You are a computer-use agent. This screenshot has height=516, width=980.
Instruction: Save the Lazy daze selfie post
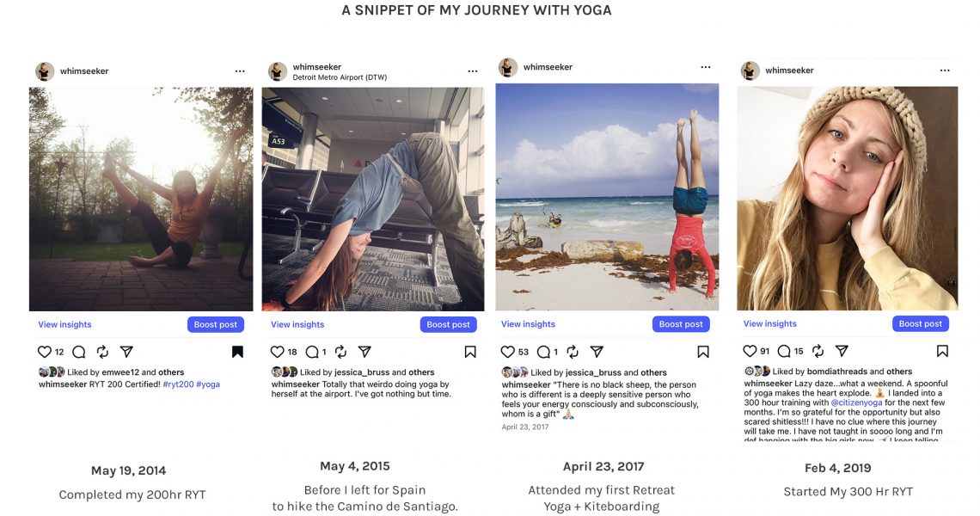[942, 351]
